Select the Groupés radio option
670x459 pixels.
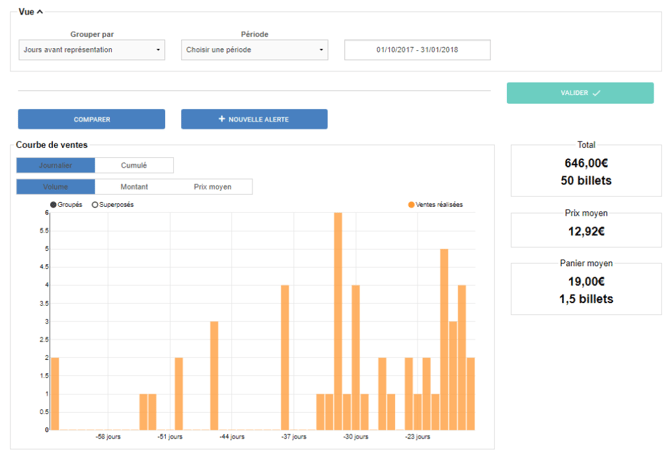click(x=54, y=205)
